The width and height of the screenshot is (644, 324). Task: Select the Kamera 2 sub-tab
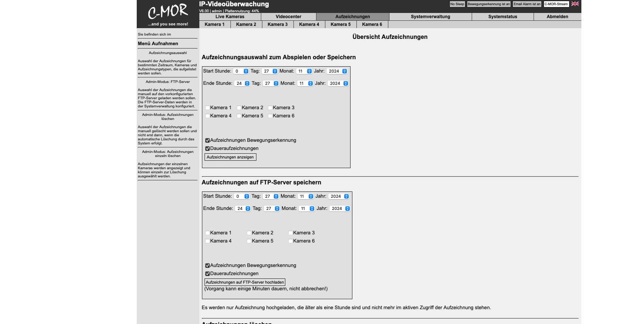coord(246,24)
